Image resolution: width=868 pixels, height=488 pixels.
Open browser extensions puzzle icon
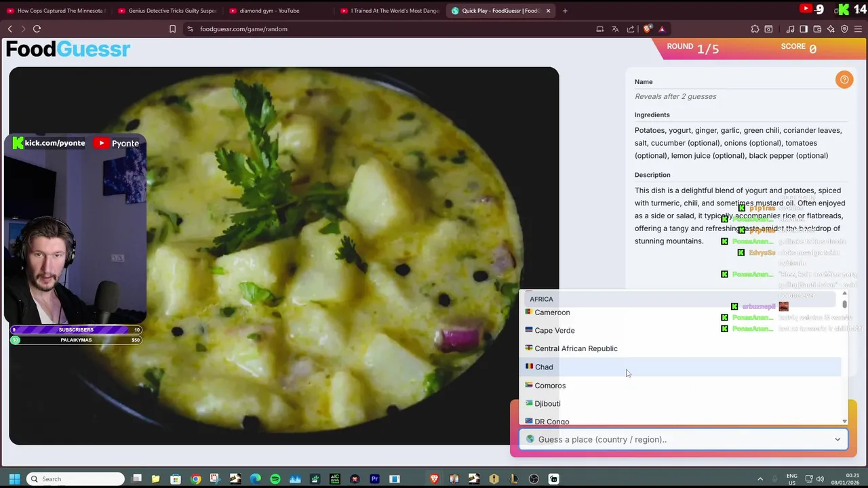click(x=755, y=29)
